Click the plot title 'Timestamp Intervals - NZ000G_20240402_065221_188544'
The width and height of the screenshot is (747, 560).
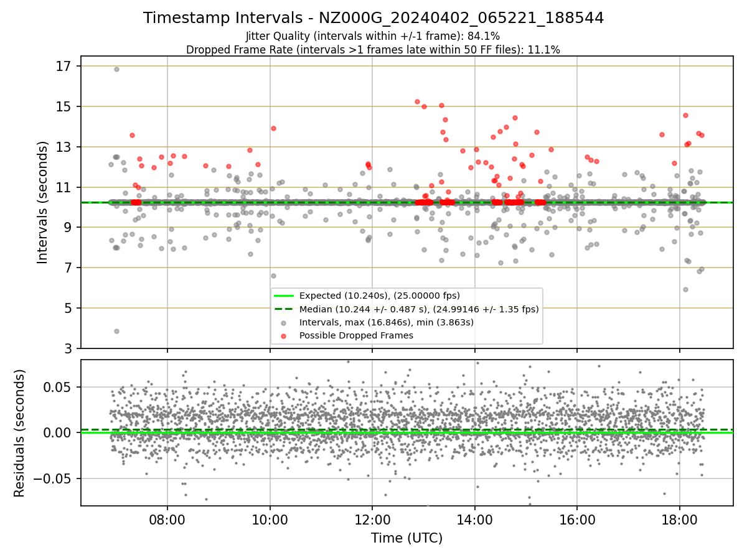point(374,18)
